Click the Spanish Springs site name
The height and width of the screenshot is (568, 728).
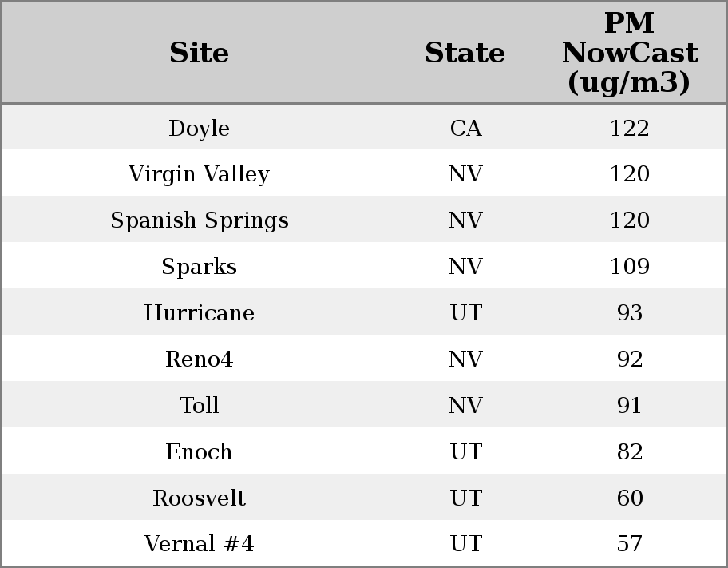(x=199, y=220)
